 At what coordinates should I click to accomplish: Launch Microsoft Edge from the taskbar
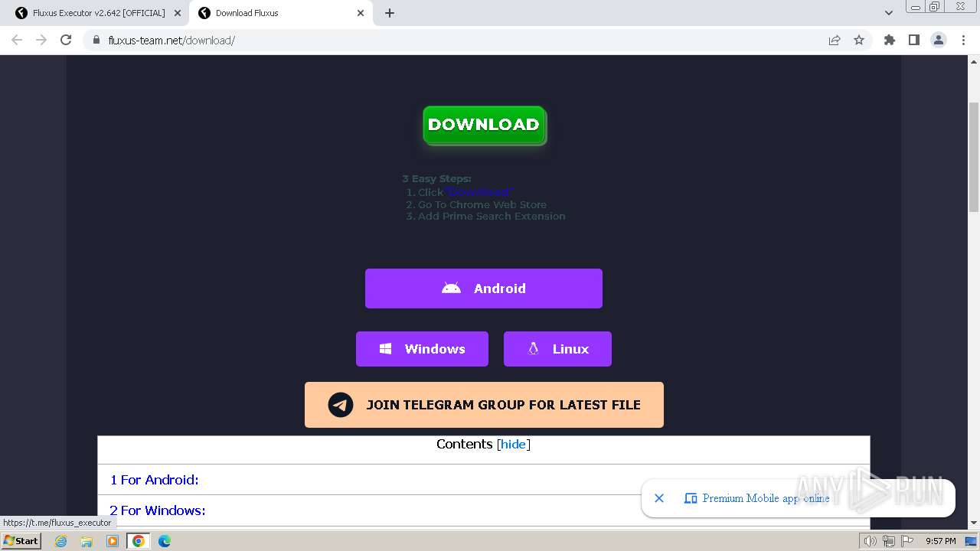[165, 541]
